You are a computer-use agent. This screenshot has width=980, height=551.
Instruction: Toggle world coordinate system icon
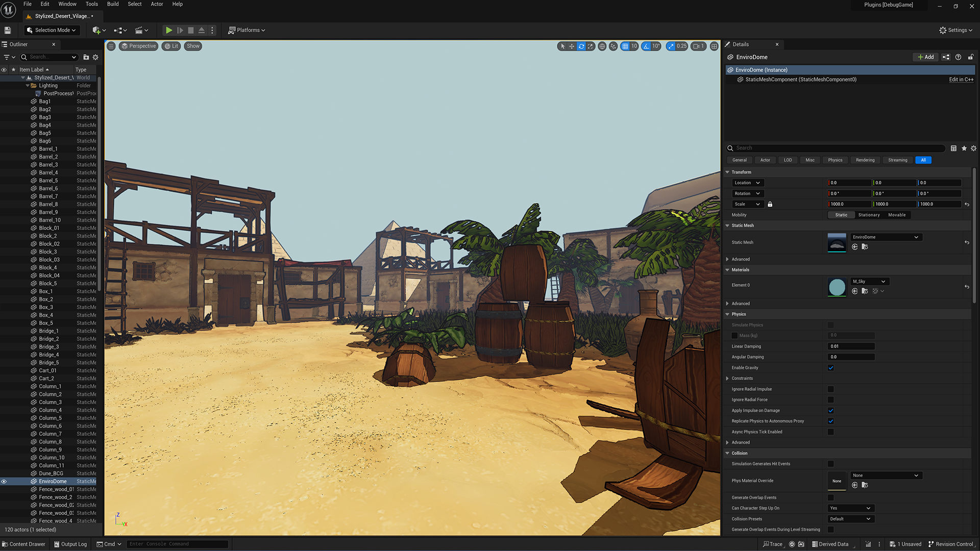tap(602, 46)
